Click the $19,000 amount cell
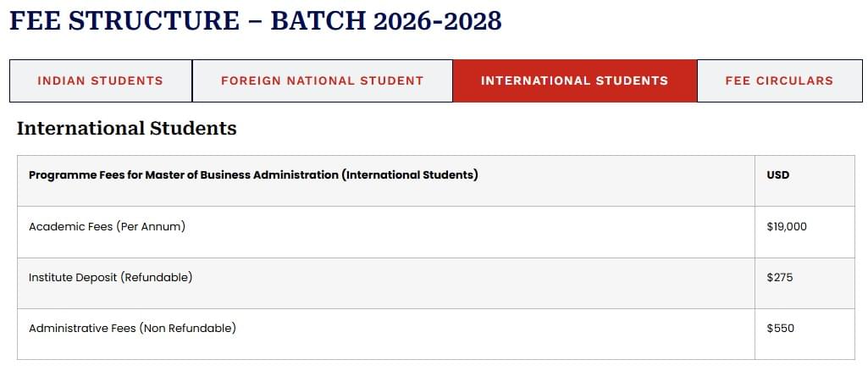 click(787, 227)
